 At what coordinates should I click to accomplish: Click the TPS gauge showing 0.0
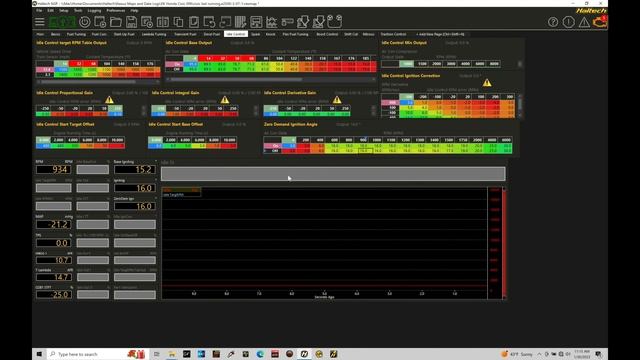tap(53, 243)
